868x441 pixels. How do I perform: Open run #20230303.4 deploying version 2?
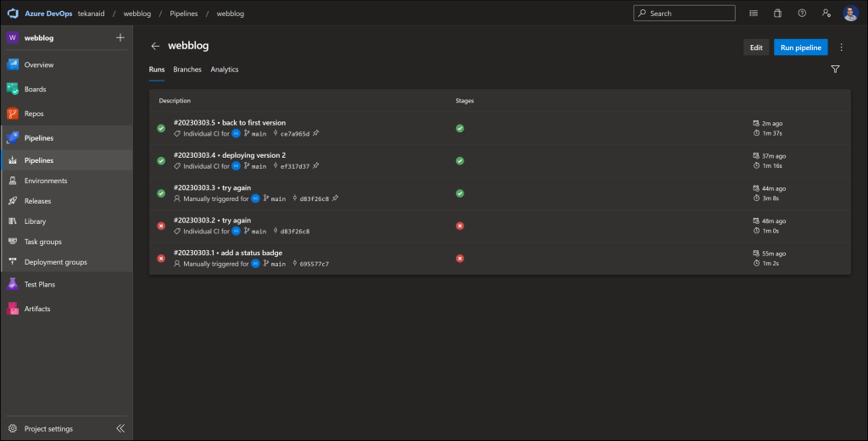[230, 155]
